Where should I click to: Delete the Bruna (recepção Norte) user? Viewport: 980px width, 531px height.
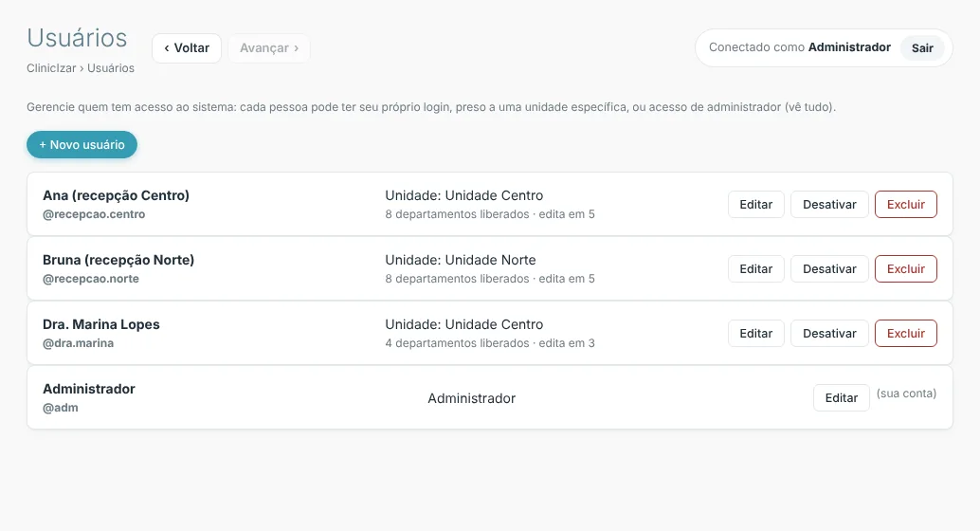click(x=906, y=269)
